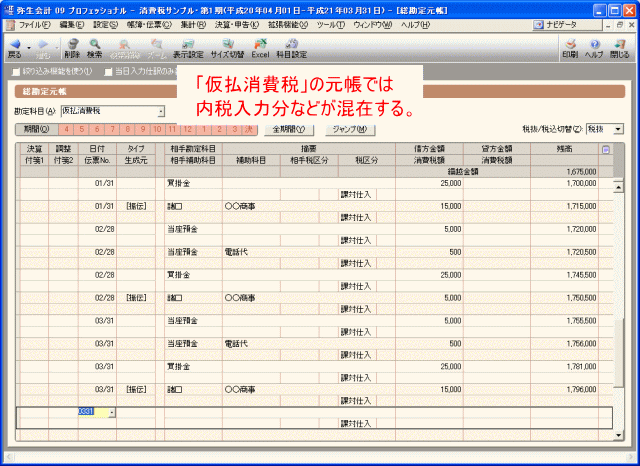The width and height of the screenshot is (640, 466).
Task: Click 買掛金 in the 01/31 row
Action: 178,184
